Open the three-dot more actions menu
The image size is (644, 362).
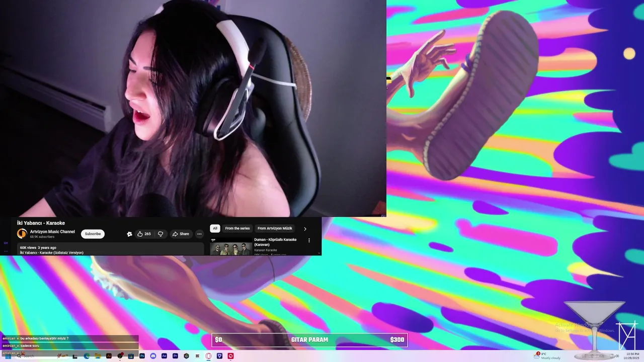coord(199,234)
